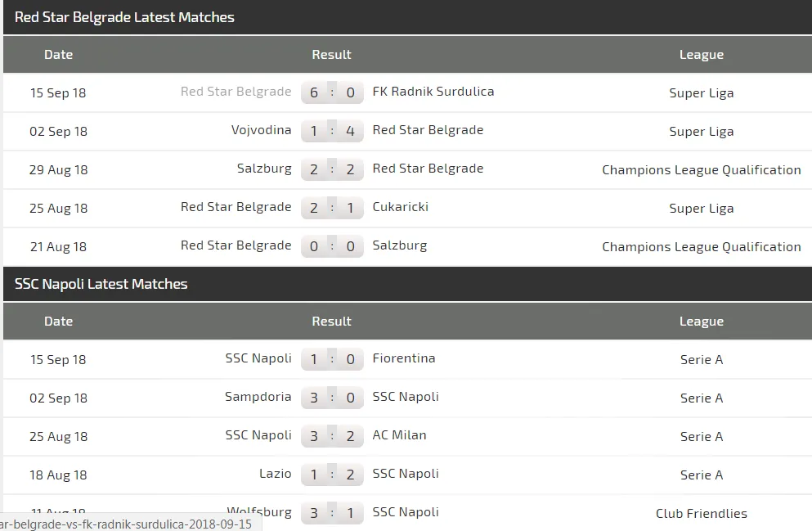Click the Date column header in Red Star table
812x531 pixels.
coord(58,55)
